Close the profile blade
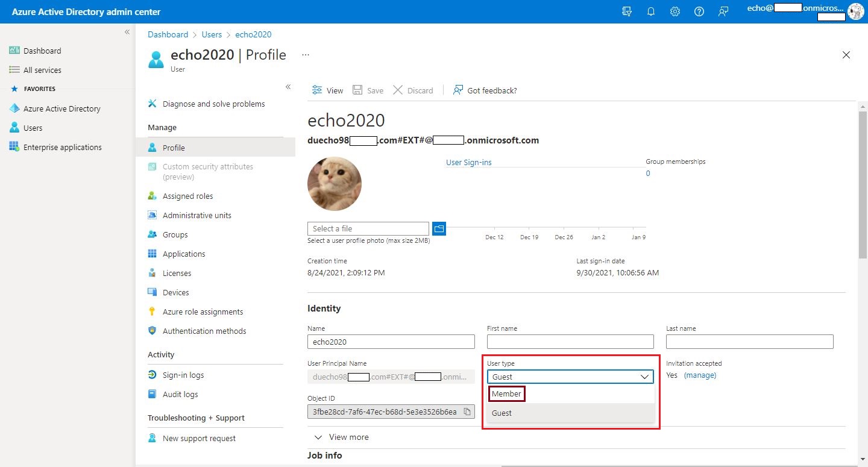 click(x=846, y=55)
